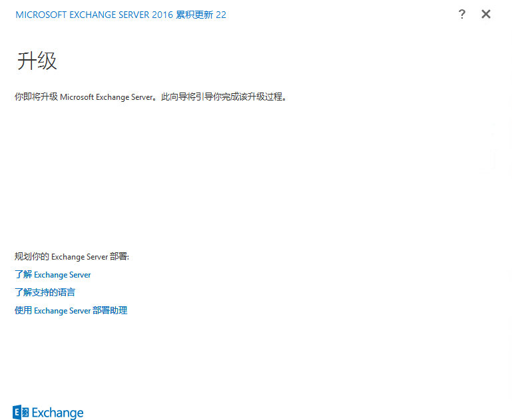Open the 了解 Exchange Server link
This screenshot has height=420, width=512.
coord(53,274)
